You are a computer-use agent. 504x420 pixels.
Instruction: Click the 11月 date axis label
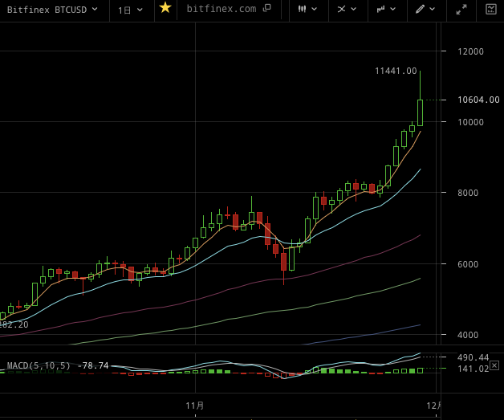[195, 406]
